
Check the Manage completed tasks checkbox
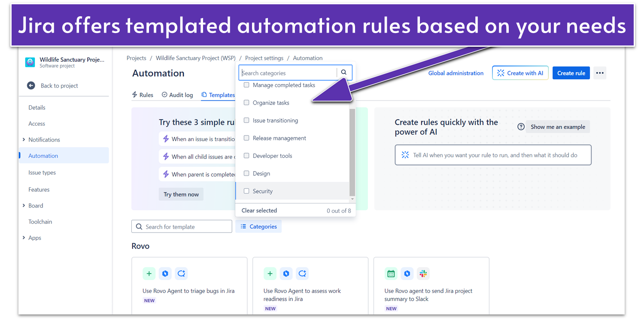[x=246, y=85]
